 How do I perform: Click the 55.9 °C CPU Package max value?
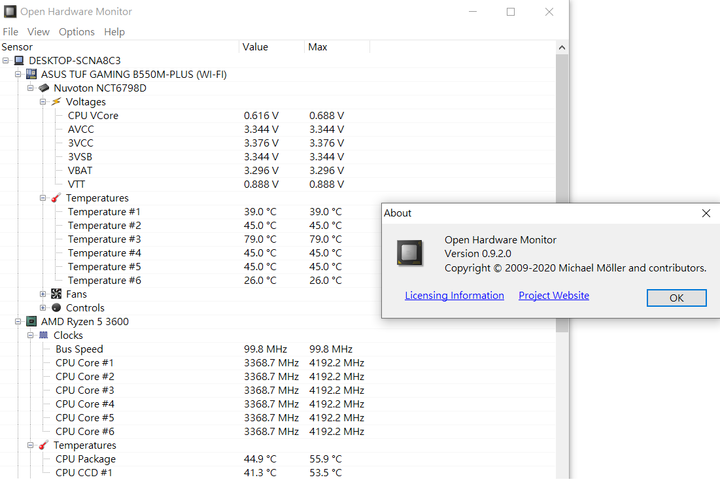click(x=325, y=459)
